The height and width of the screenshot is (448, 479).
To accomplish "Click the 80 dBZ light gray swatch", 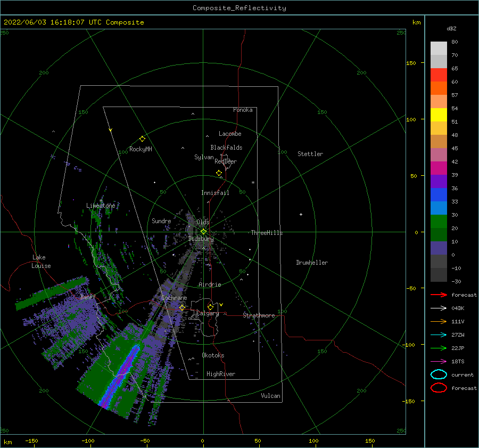I will (x=439, y=48).
